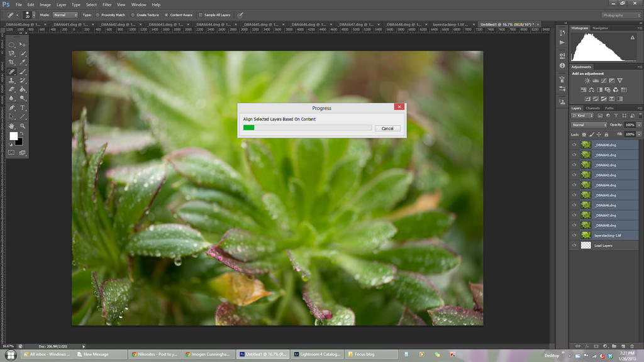This screenshot has width=644, height=362.
Task: Click the foreground color swatch
Action: pos(13,135)
